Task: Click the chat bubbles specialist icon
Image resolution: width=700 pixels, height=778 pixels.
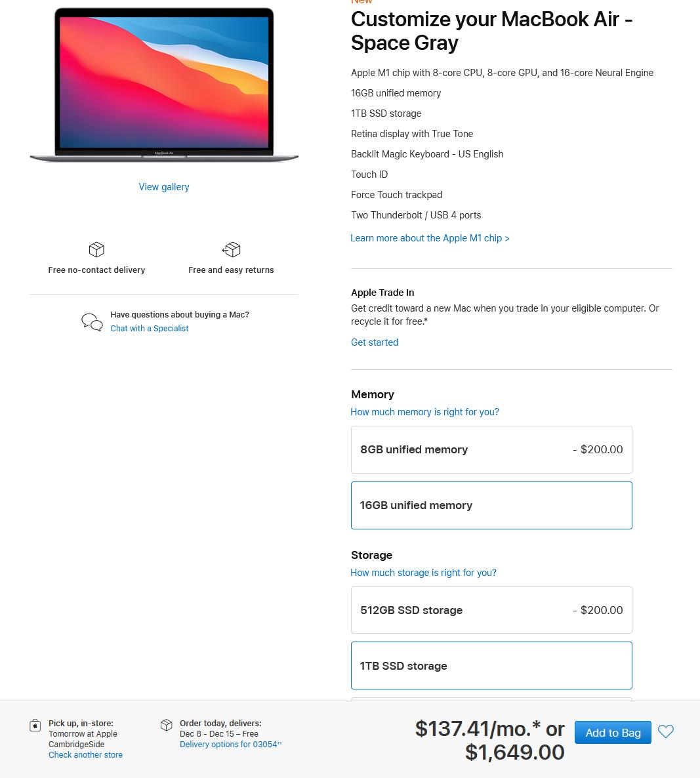Action: pyautogui.click(x=92, y=321)
